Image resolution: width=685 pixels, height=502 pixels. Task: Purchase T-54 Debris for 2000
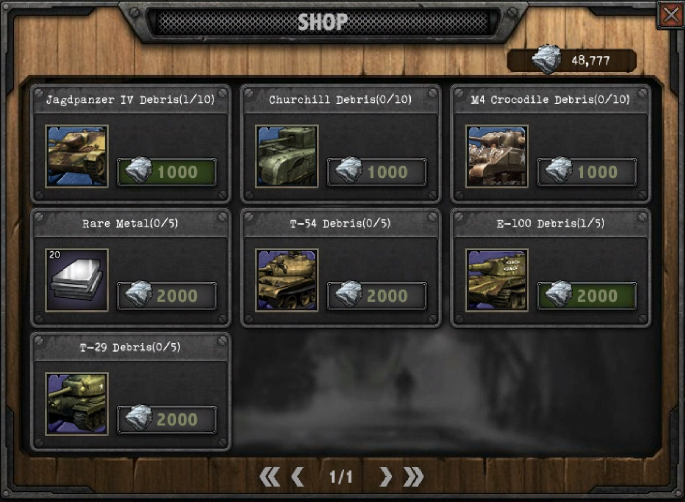(377, 296)
